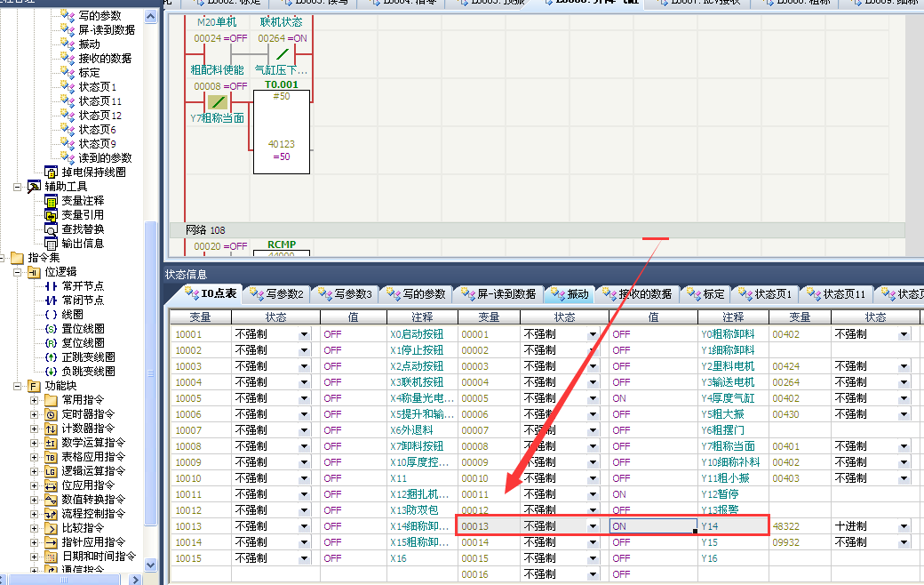Expand the 比较指令 node
Viewport: 924px width, 585px height.
click(34, 528)
